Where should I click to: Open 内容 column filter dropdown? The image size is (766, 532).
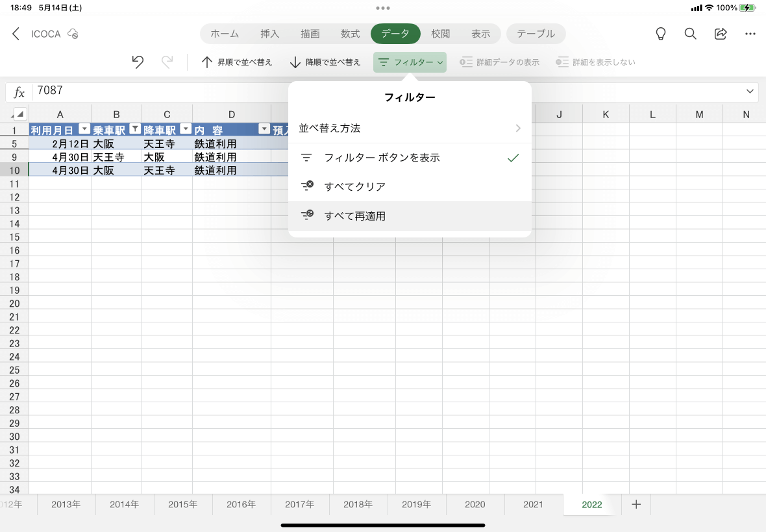tap(264, 129)
